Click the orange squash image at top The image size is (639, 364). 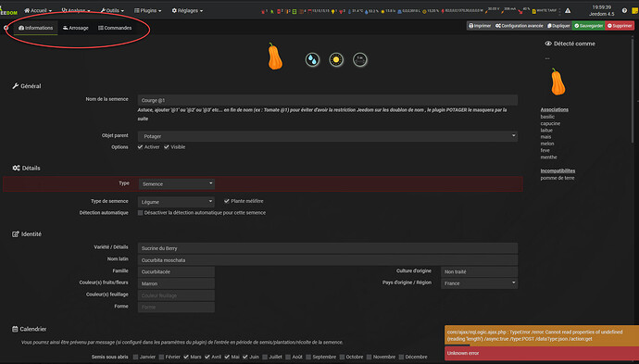pos(275,56)
